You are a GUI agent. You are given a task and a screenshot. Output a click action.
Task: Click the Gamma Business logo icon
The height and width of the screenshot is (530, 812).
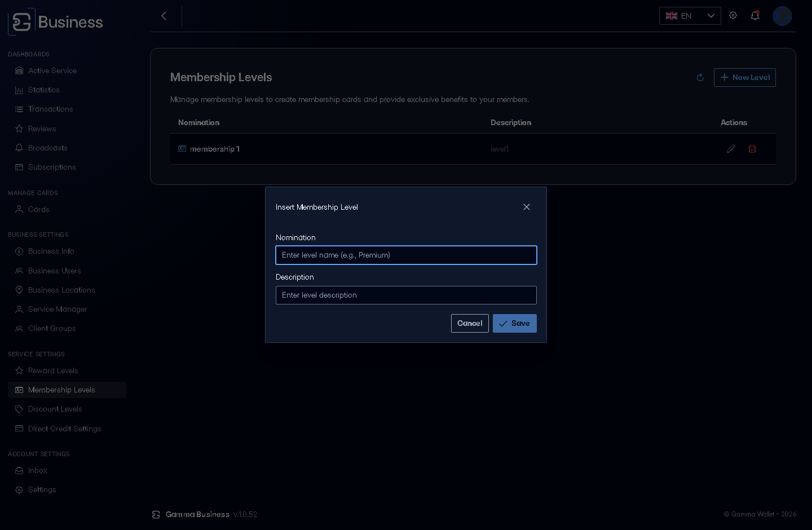21,22
